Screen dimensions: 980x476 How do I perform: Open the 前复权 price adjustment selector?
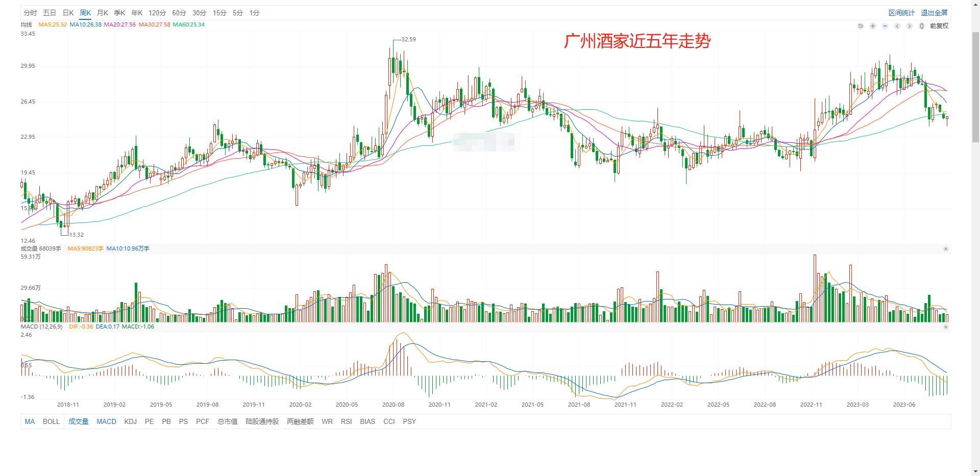[x=940, y=26]
